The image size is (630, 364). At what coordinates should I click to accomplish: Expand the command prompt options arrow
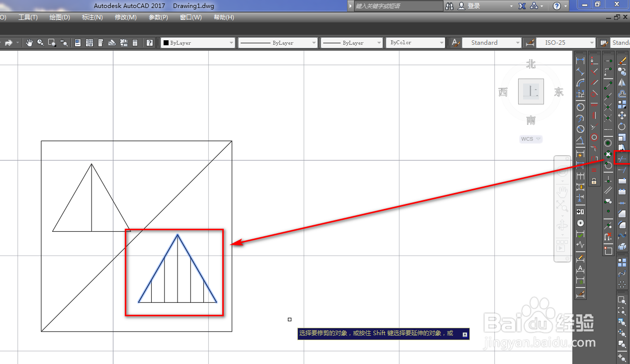[x=465, y=335]
